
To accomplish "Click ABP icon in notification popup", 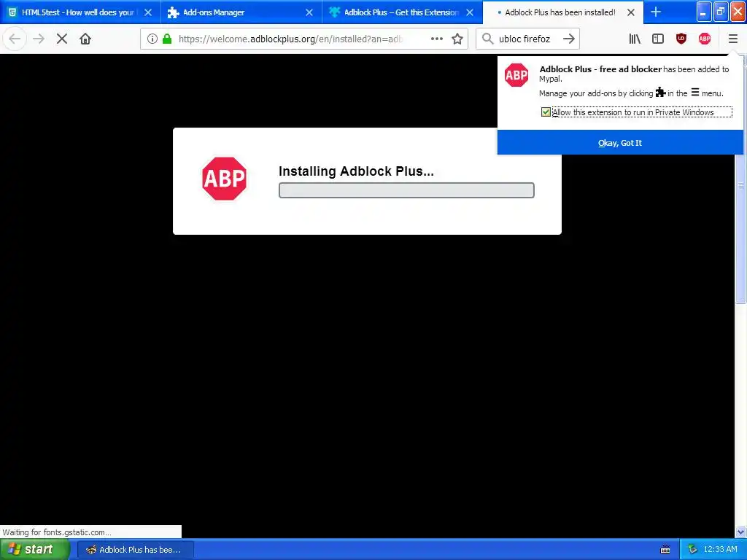I will click(x=516, y=75).
